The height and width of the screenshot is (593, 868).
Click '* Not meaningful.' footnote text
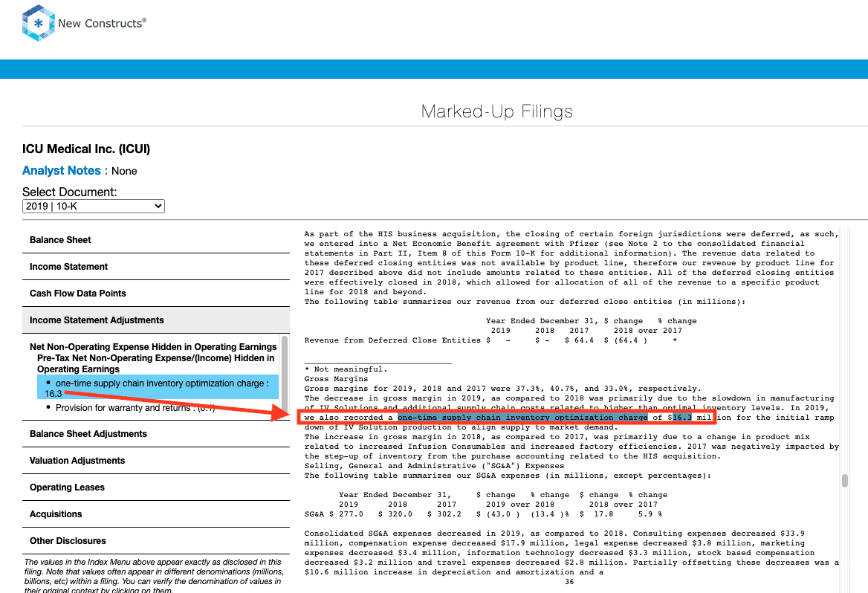[x=346, y=369]
